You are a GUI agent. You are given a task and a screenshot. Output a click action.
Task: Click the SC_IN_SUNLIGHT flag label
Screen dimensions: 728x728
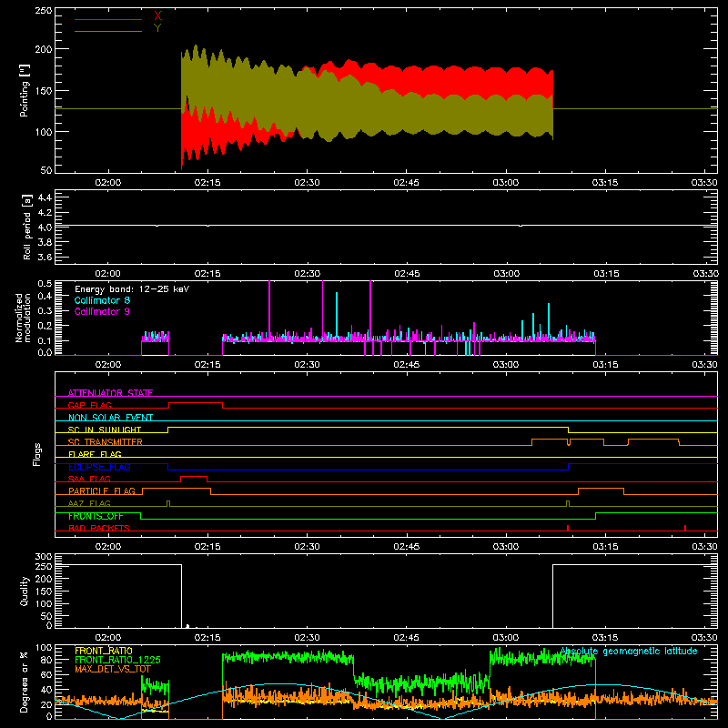105,430
